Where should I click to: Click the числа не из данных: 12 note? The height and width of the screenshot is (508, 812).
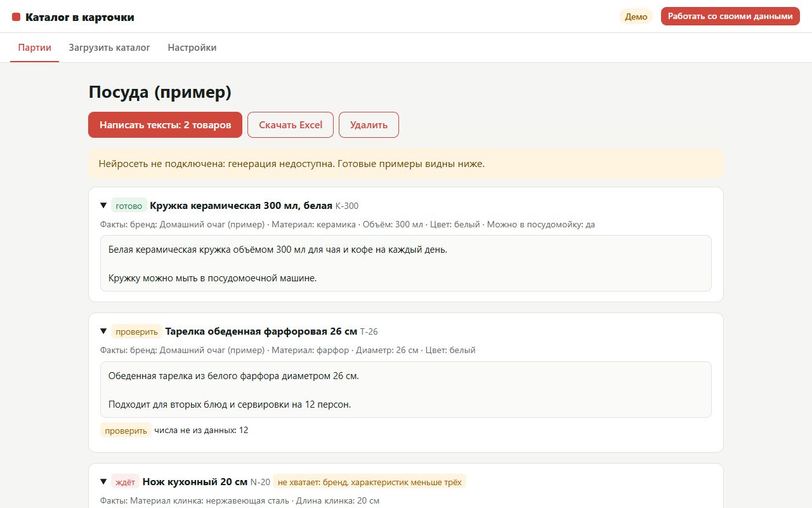coord(201,430)
